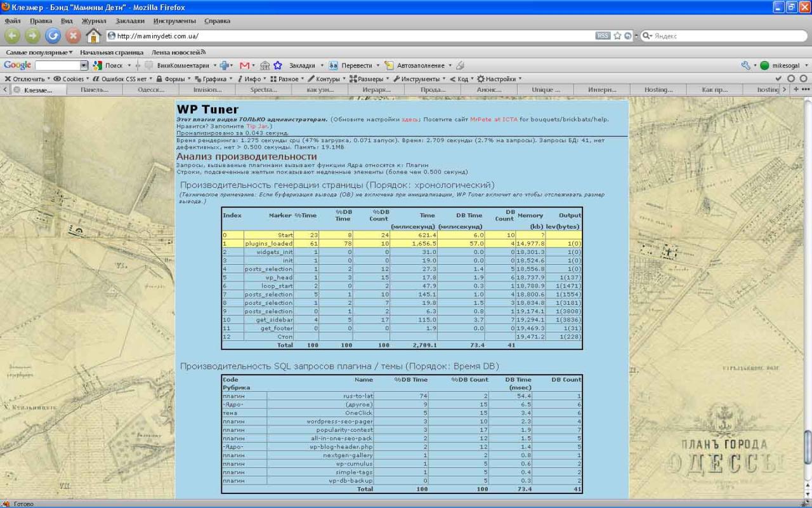Reload the page with the refresh icon
The image size is (812, 508).
(x=53, y=36)
